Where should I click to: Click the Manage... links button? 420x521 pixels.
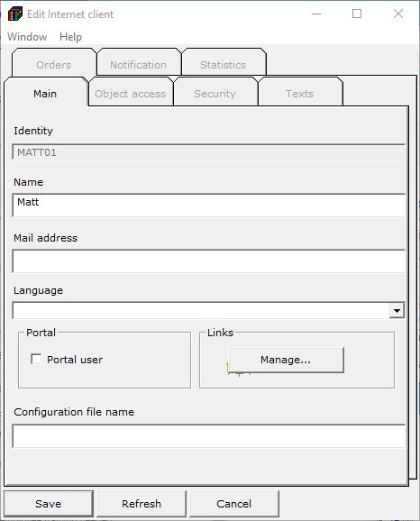(x=286, y=360)
